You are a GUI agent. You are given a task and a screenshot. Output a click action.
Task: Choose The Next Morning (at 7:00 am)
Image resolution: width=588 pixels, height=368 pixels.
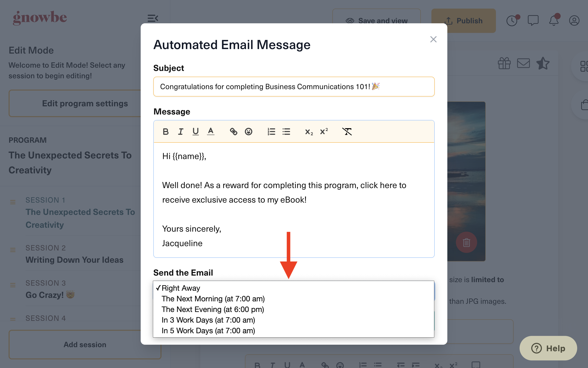pos(294,299)
